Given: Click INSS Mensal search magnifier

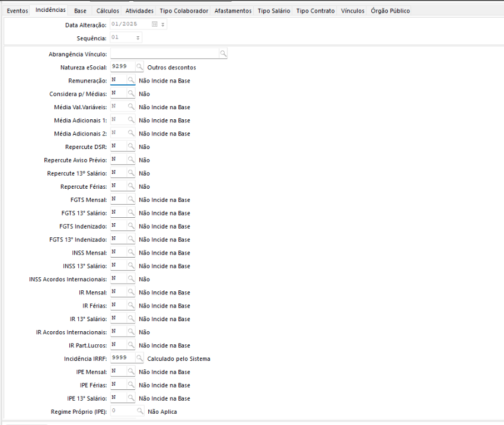Looking at the screenshot, I should (131, 252).
